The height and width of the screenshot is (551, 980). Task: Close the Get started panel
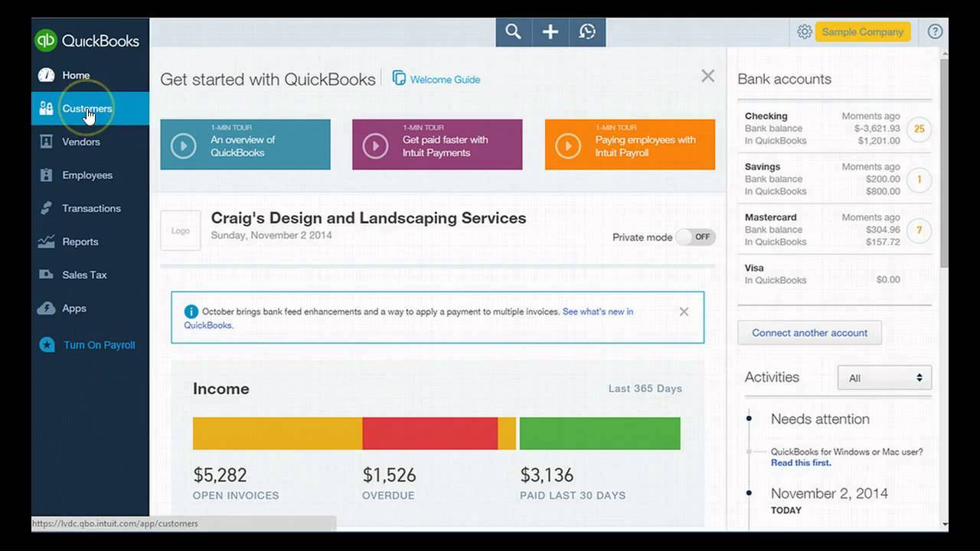[707, 76]
